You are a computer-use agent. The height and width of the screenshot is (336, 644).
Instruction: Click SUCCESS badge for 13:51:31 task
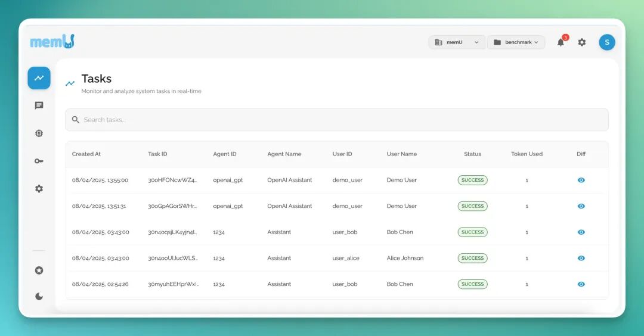tap(473, 206)
